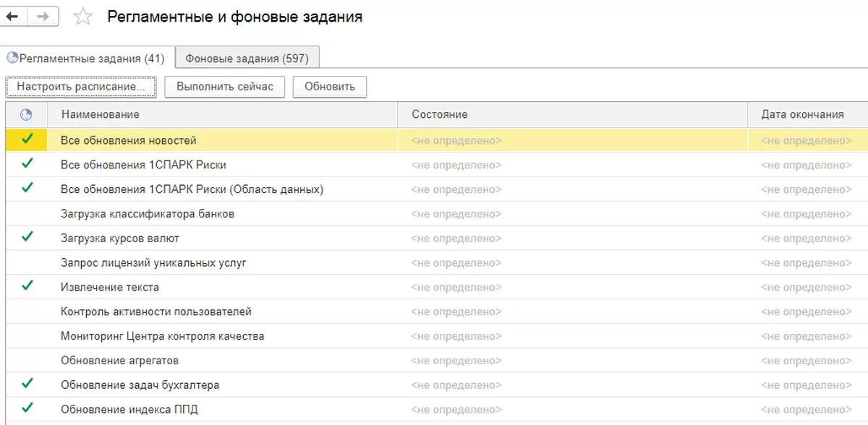Click Состояние cell of Загрузка классификатора банков
The image size is (868, 425).
pyautogui.click(x=573, y=214)
